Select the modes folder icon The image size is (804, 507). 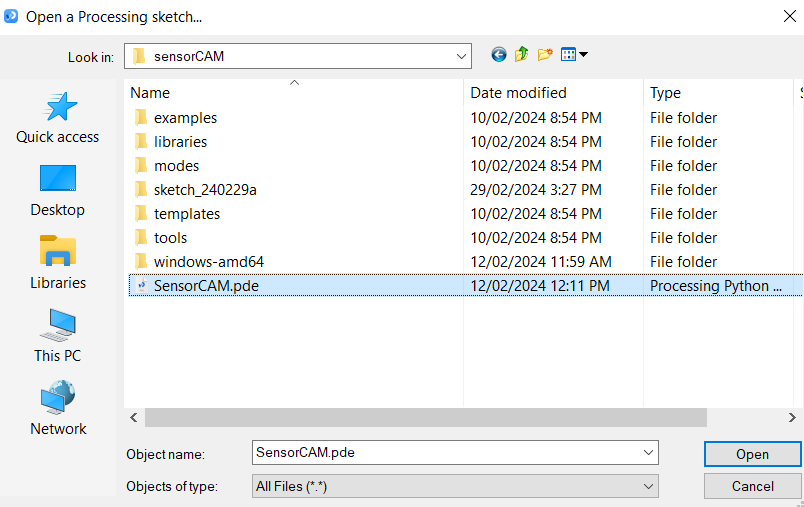click(x=140, y=166)
